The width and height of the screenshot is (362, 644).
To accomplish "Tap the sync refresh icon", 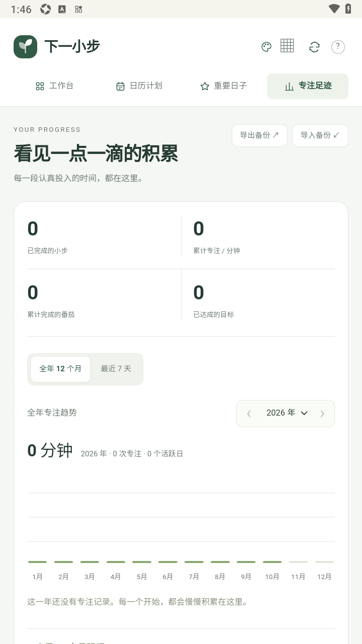I will (314, 47).
